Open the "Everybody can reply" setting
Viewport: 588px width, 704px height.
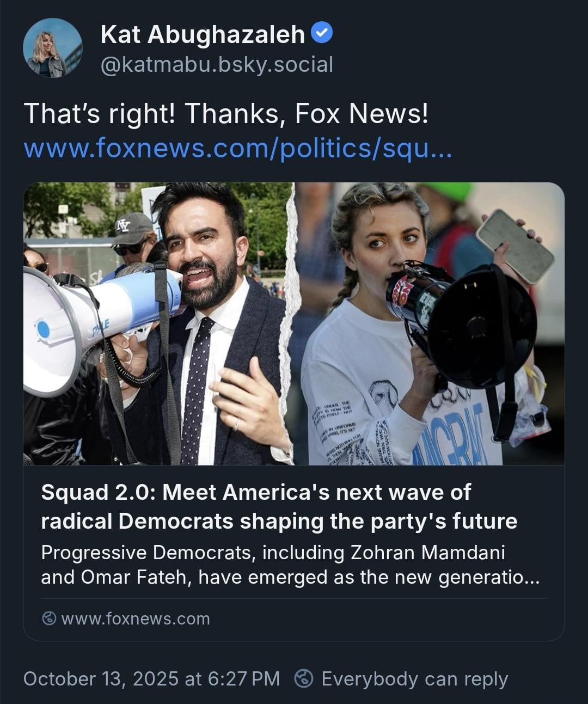[x=414, y=678]
